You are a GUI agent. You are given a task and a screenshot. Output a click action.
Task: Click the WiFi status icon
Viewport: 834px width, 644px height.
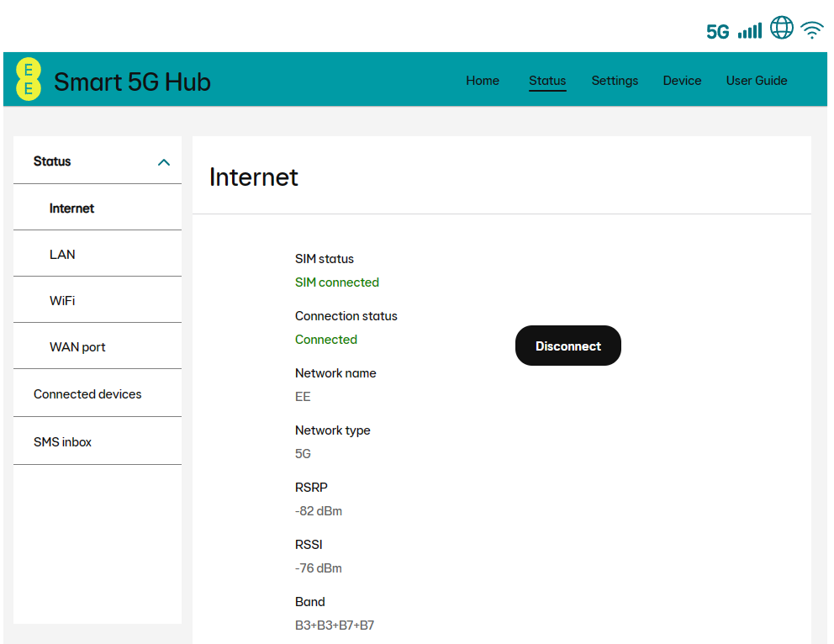pyautogui.click(x=812, y=29)
